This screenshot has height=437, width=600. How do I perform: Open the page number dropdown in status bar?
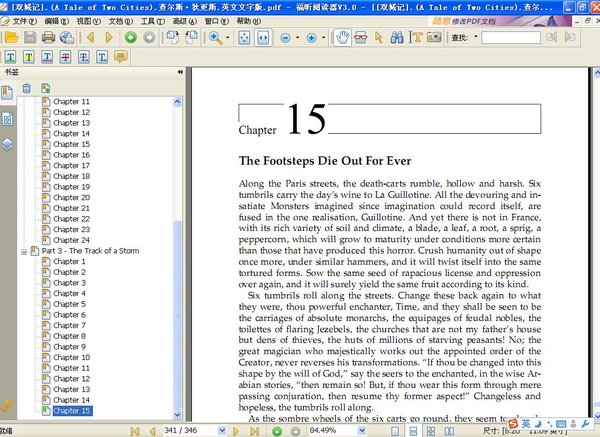222,431
